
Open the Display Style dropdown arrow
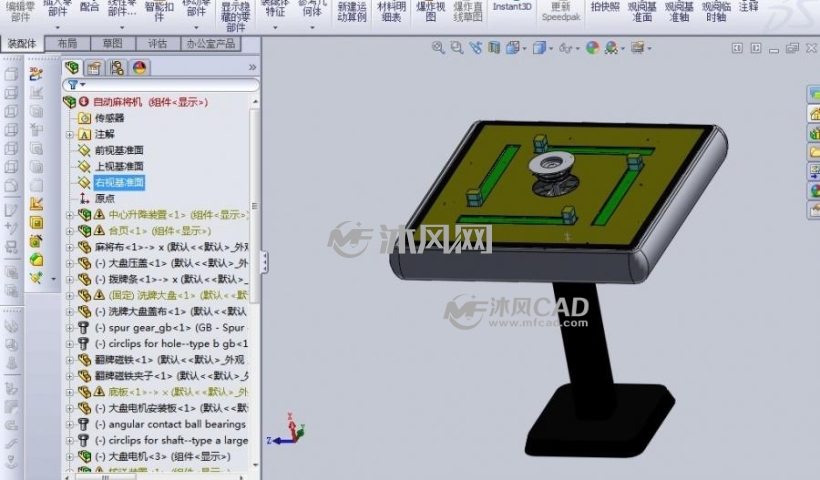(x=551, y=49)
